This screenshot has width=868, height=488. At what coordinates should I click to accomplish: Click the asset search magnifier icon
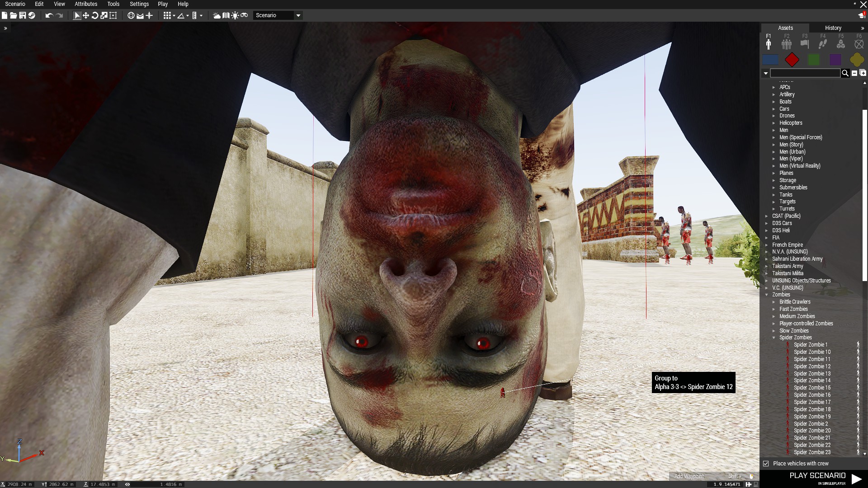coord(845,73)
